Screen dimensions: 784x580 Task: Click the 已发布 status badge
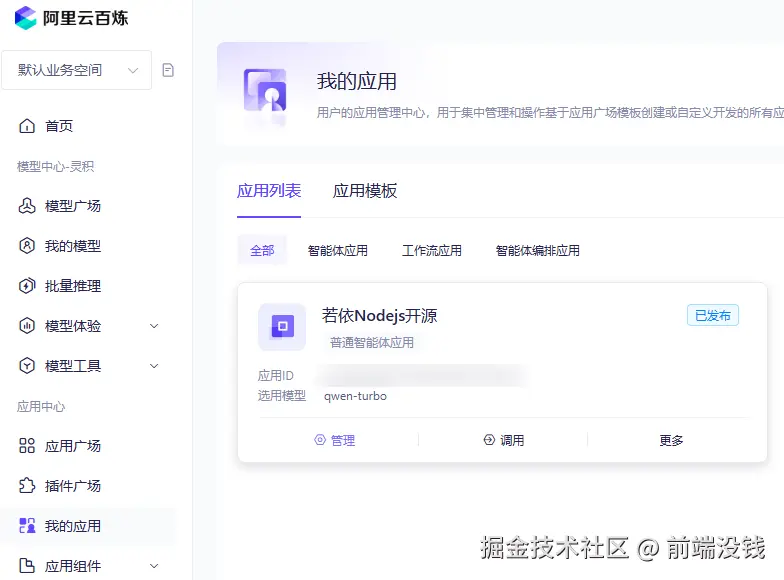point(712,316)
